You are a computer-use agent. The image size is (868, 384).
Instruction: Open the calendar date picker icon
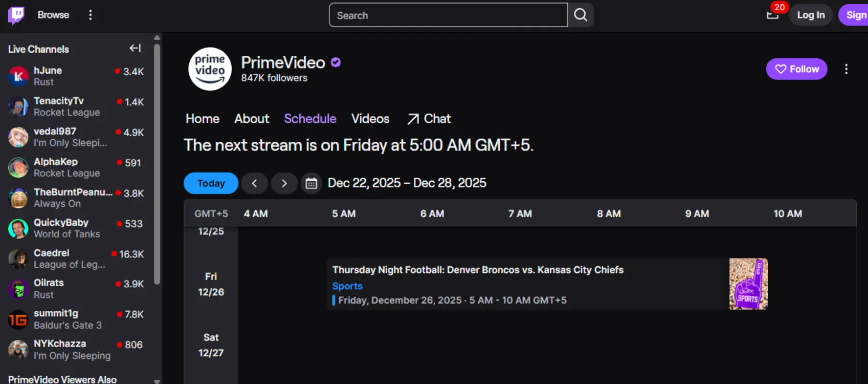(311, 183)
